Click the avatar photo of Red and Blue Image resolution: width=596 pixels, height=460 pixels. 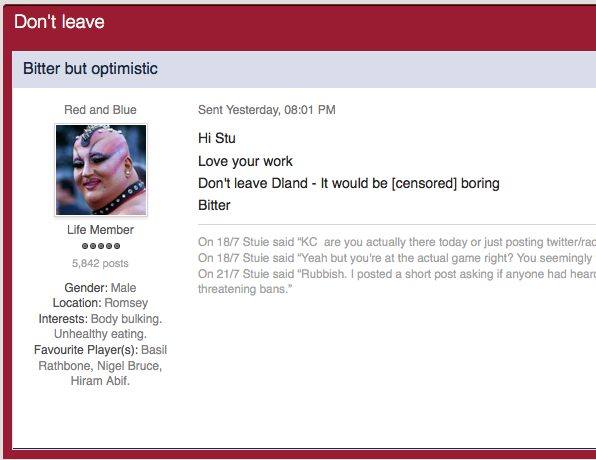click(x=101, y=170)
